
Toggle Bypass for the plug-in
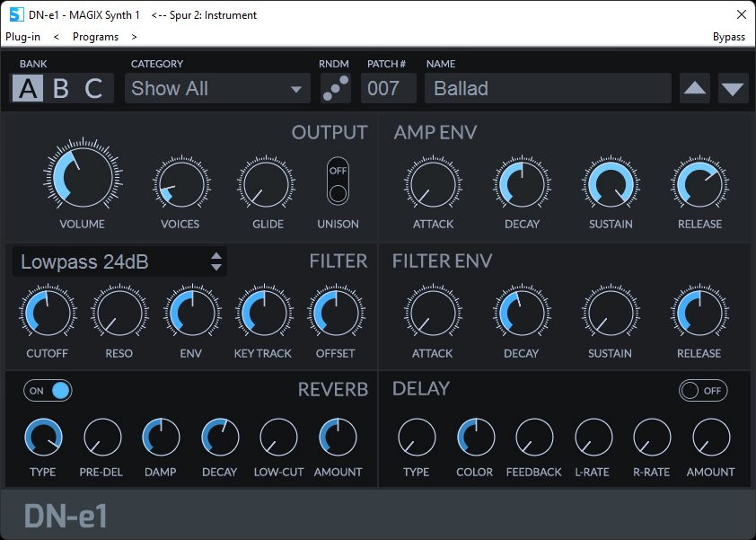[728, 37]
